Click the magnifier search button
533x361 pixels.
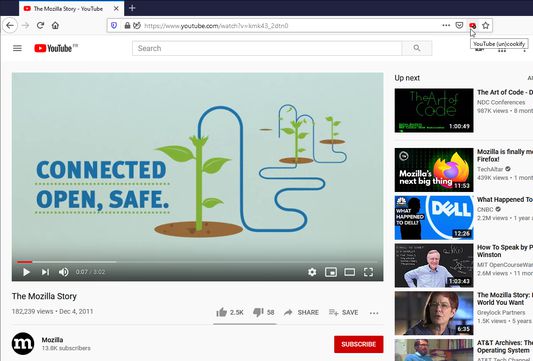[x=417, y=48]
